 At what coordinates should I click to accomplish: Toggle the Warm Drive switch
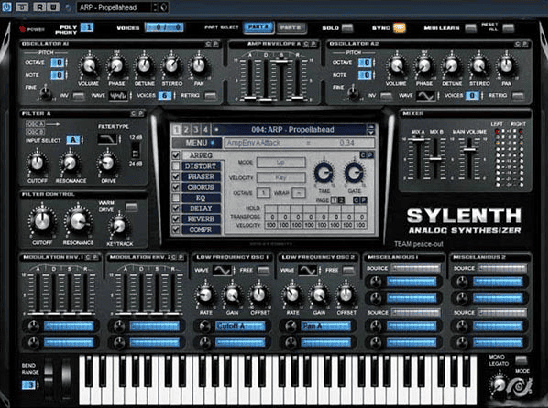[131, 207]
